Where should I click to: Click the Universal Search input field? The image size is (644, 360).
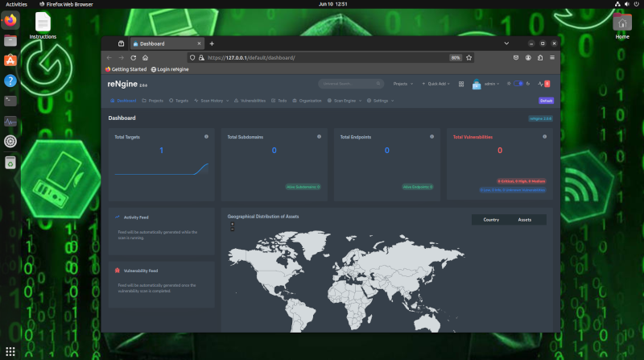point(349,84)
